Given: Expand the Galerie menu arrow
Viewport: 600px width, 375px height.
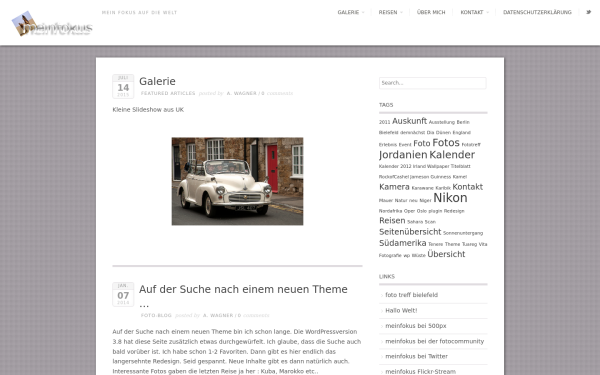Looking at the screenshot, I should (x=363, y=13).
